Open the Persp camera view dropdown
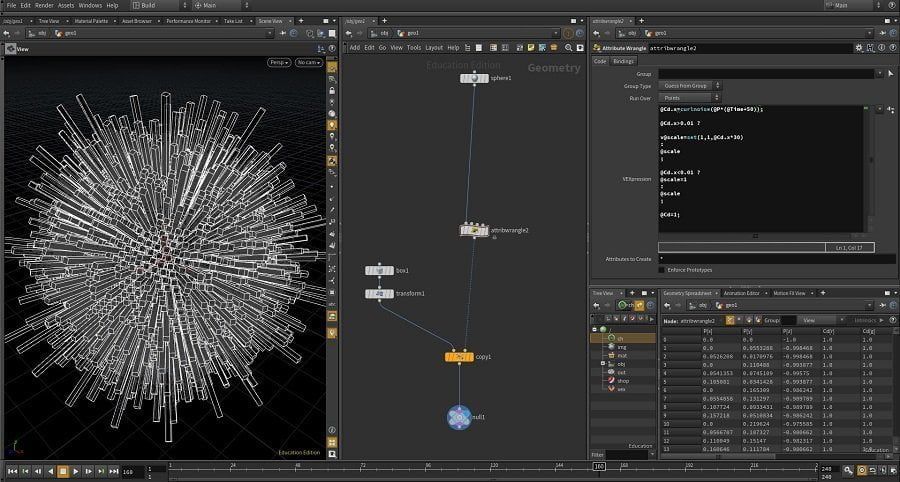The width and height of the screenshot is (900, 482). (x=279, y=63)
